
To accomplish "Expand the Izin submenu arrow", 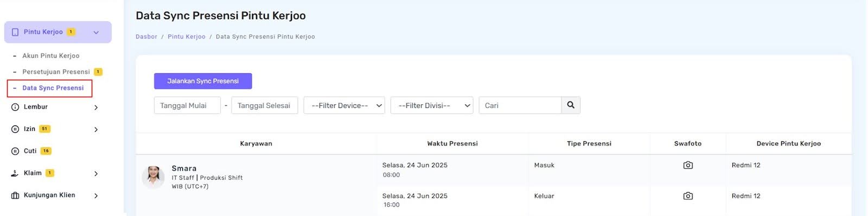I will (x=96, y=129).
